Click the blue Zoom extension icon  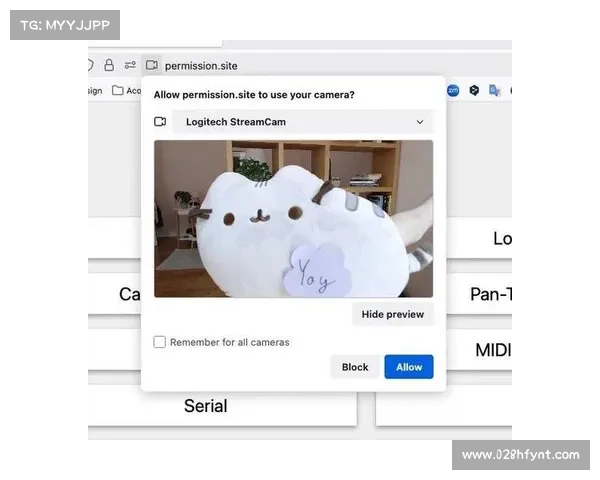coord(453,90)
